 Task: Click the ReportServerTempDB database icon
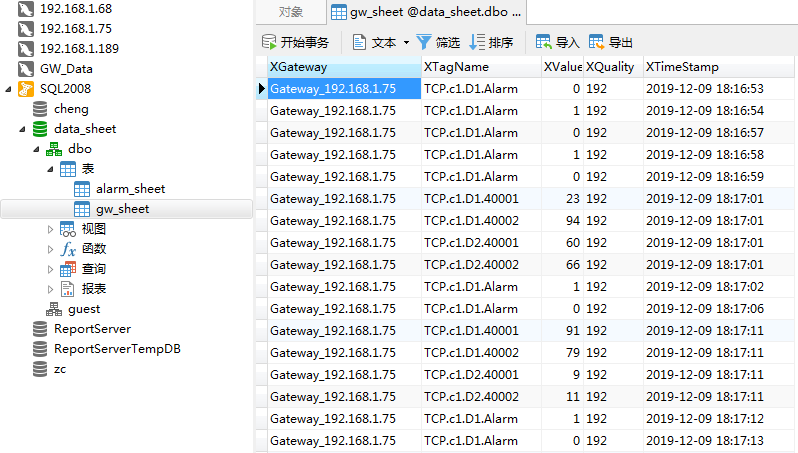(x=40, y=349)
